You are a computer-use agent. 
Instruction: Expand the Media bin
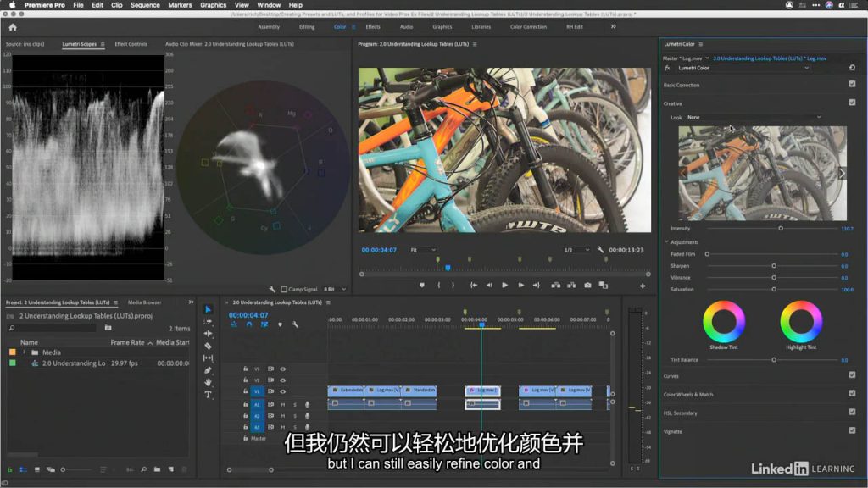tap(25, 352)
